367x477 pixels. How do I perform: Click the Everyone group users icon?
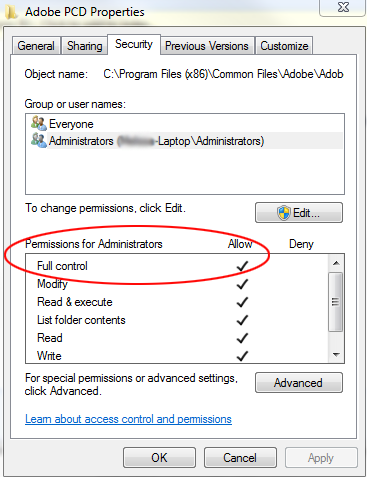(x=39, y=123)
